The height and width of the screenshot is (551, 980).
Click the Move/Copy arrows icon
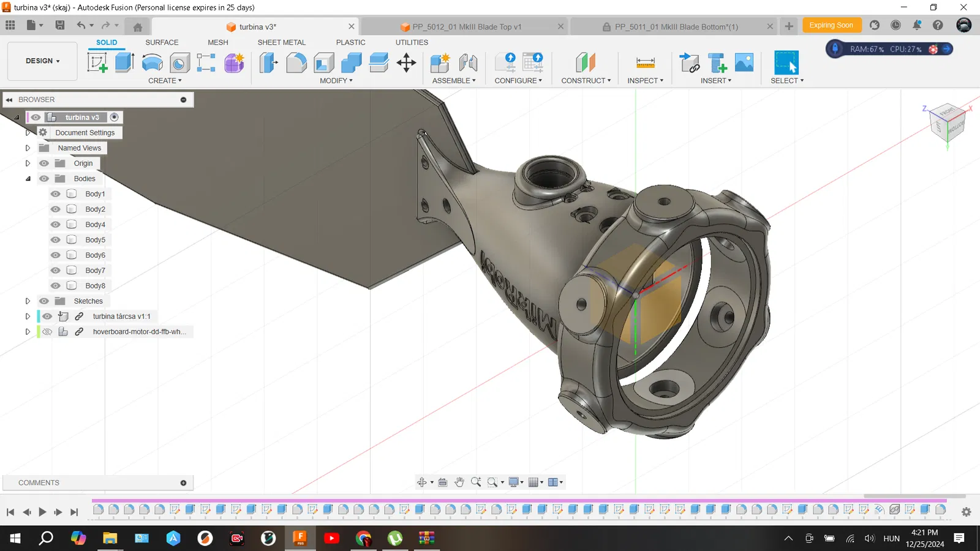pos(406,62)
